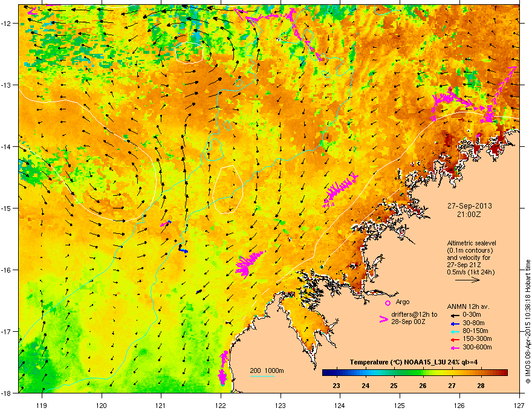Viewport: 532px width, 411px height.
Task: Click the '80-150m' depth label
Action: click(x=475, y=331)
